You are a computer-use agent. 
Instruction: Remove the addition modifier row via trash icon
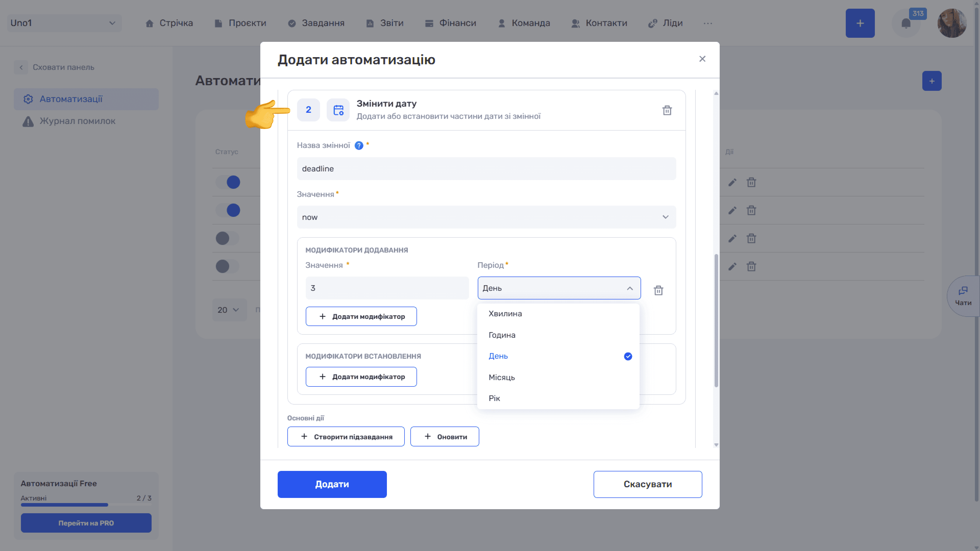658,290
